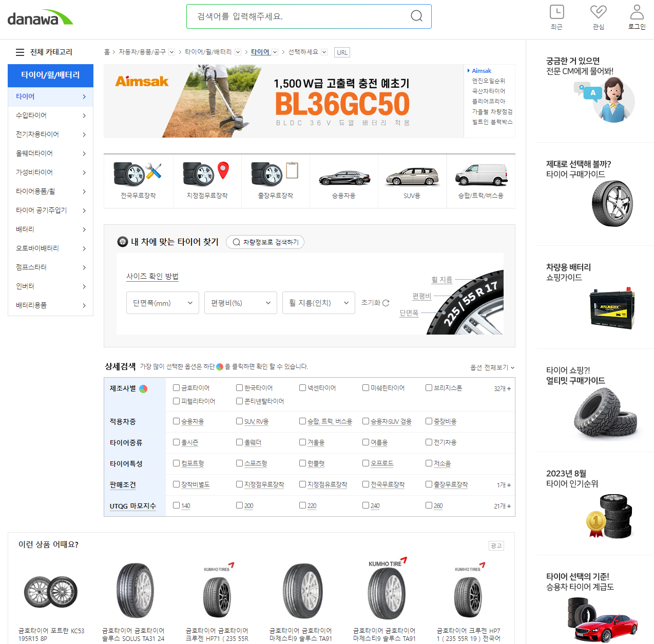Viewport: 654px width, 644px height.
Task: Expand 옵션 전체보기 options
Action: pos(492,367)
